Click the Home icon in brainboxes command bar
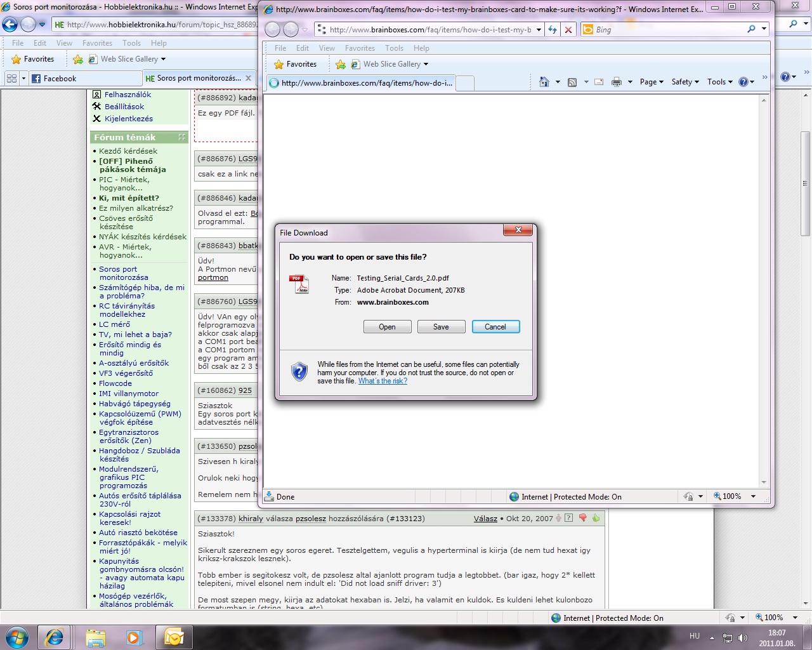The height and width of the screenshot is (650, 812). tap(544, 82)
